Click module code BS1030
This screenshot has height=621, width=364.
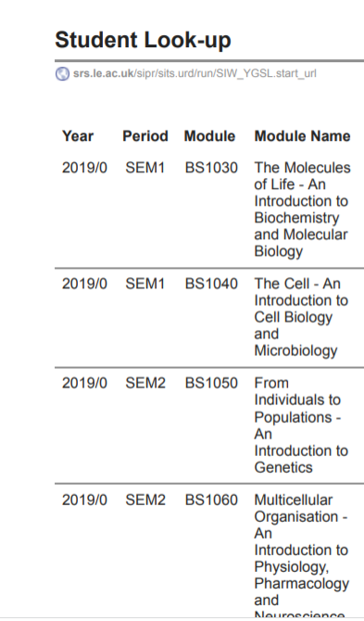211,168
